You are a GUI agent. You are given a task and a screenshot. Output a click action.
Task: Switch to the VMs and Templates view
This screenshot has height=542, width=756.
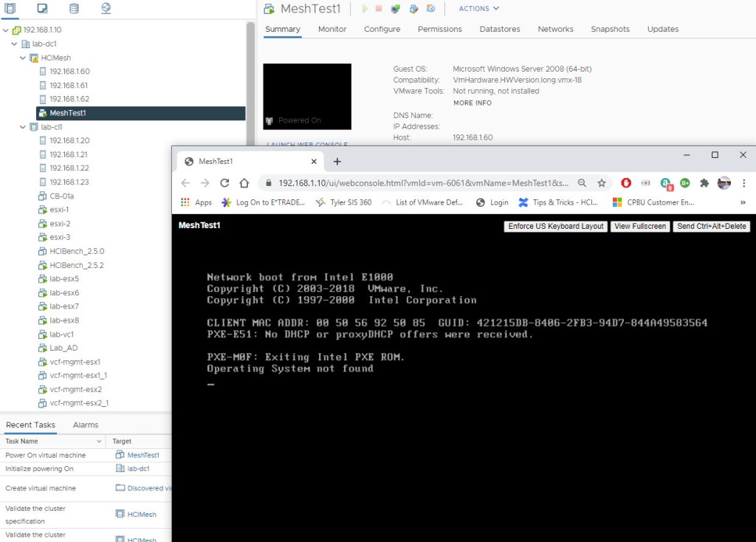42,9
